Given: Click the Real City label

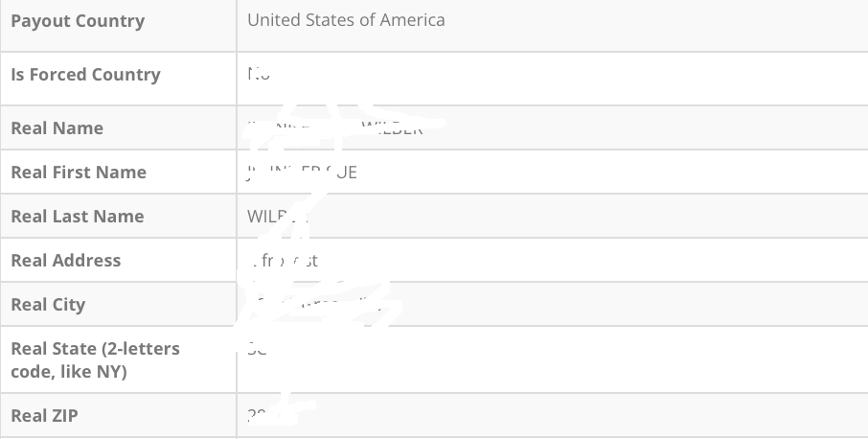Looking at the screenshot, I should pyautogui.click(x=48, y=305).
